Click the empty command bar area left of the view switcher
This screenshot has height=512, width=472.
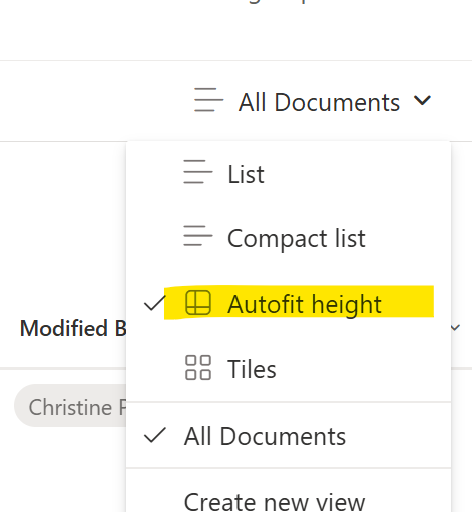95,101
